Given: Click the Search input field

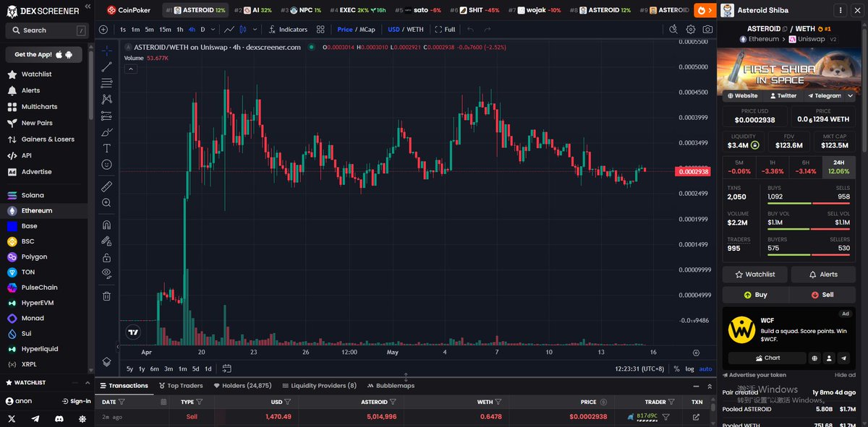Looking at the screenshot, I should (x=46, y=30).
